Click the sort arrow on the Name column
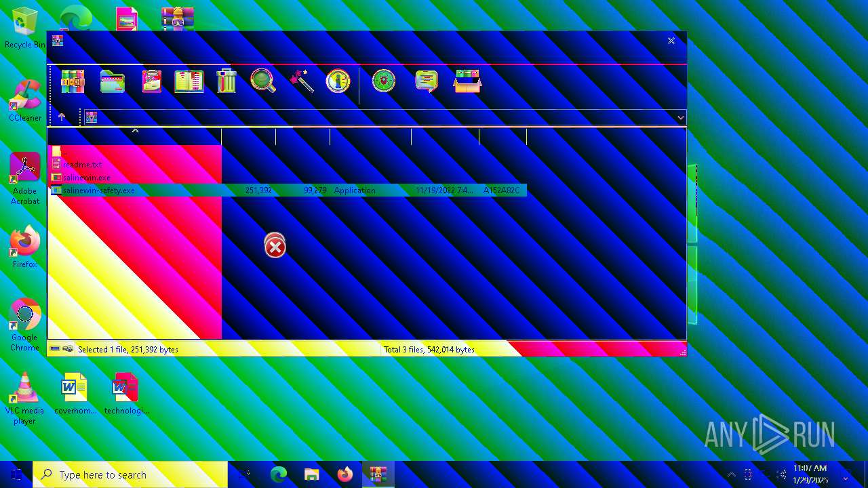 click(x=135, y=130)
